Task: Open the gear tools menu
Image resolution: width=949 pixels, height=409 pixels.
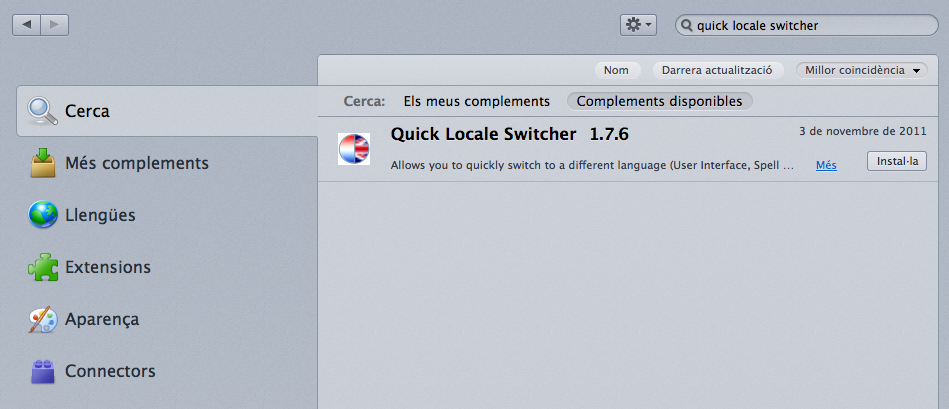Action: [x=638, y=25]
